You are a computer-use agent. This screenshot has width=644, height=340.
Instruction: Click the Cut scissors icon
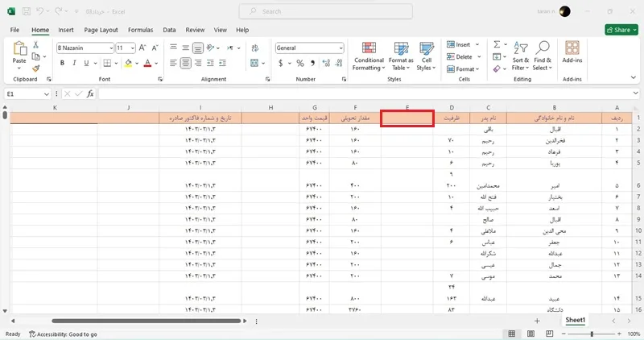point(35,45)
